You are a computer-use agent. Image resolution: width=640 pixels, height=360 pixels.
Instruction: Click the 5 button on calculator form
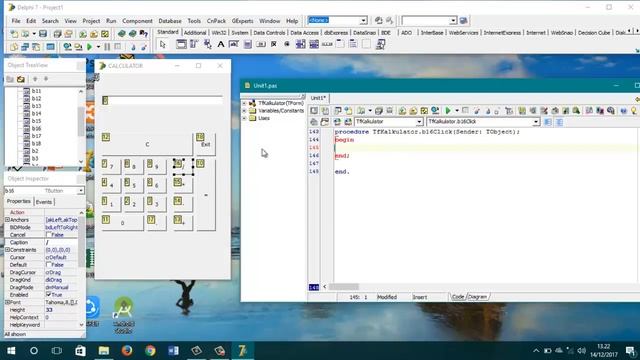click(x=134, y=185)
